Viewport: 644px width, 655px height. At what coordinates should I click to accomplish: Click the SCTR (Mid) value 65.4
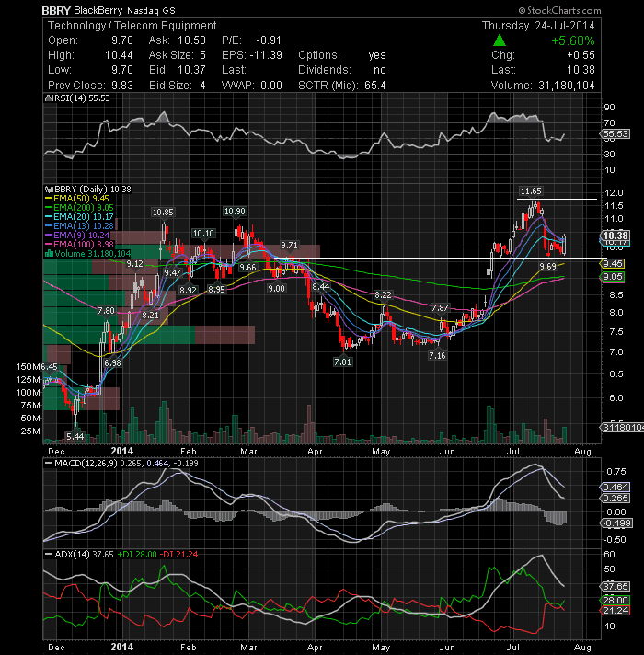[x=375, y=86]
